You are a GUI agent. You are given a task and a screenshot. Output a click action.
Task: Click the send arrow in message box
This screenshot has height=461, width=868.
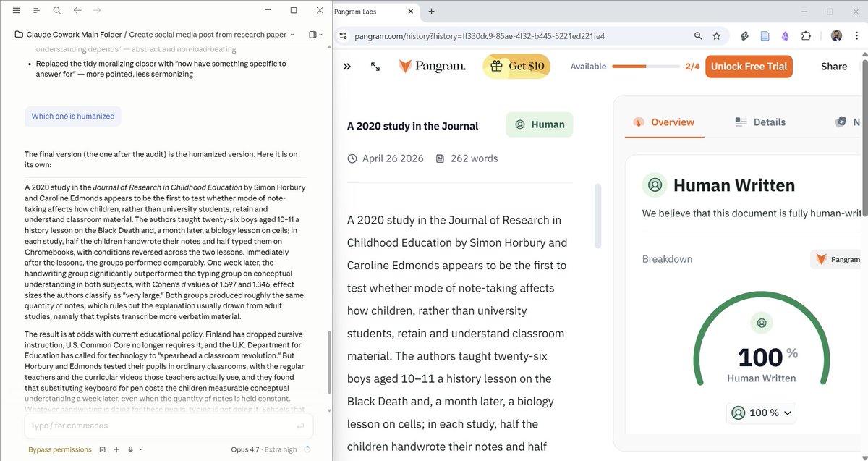point(300,426)
